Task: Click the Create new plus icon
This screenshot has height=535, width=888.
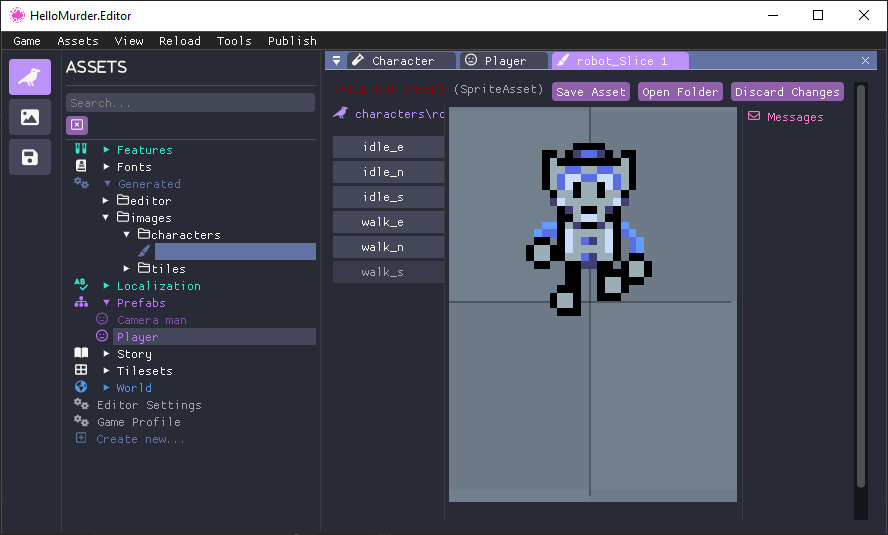Action: [81, 439]
